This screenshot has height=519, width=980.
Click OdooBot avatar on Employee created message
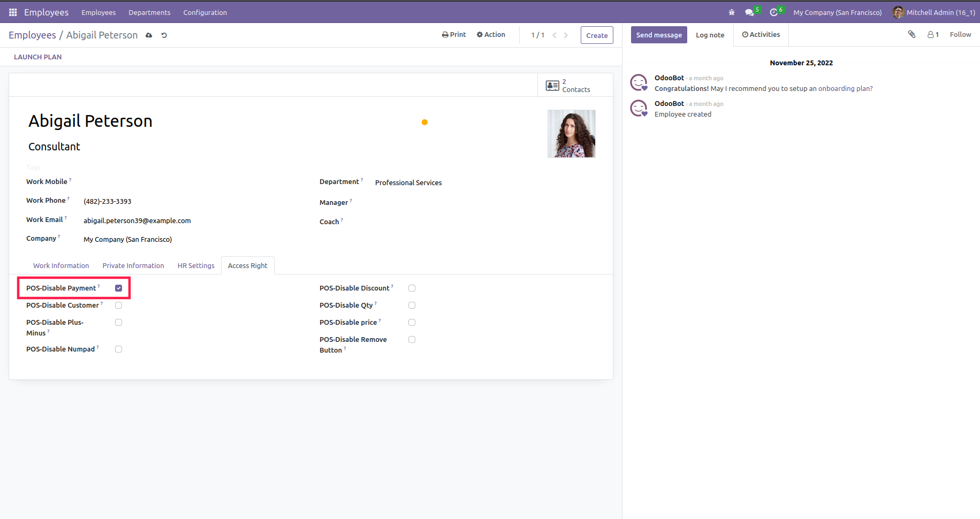[x=639, y=109]
